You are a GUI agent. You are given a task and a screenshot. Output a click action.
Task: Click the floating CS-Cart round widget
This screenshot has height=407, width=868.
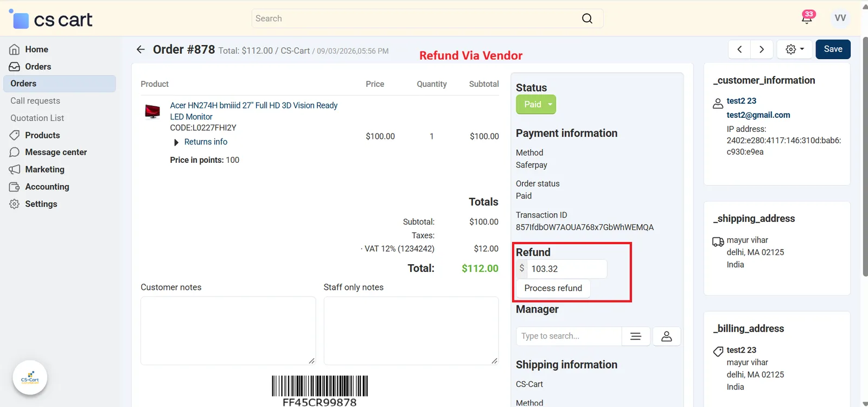30,378
